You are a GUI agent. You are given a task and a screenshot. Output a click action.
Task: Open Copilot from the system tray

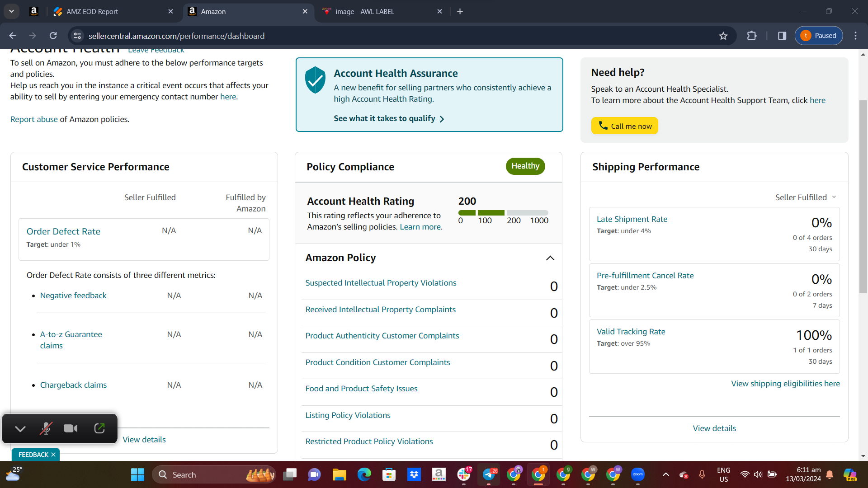850,475
